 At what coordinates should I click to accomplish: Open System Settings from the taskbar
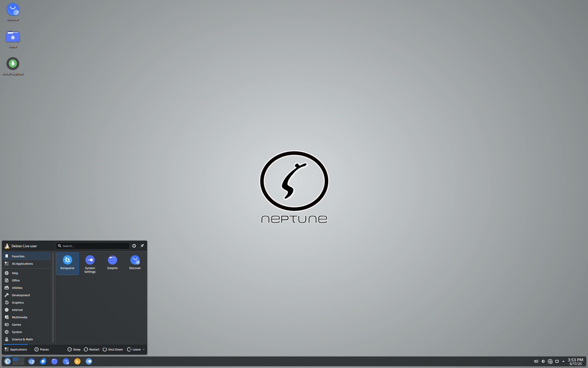tap(89, 361)
